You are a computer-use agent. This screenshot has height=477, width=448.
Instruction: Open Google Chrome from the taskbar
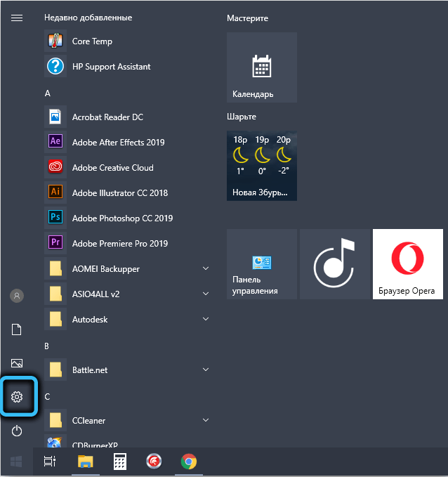click(189, 462)
